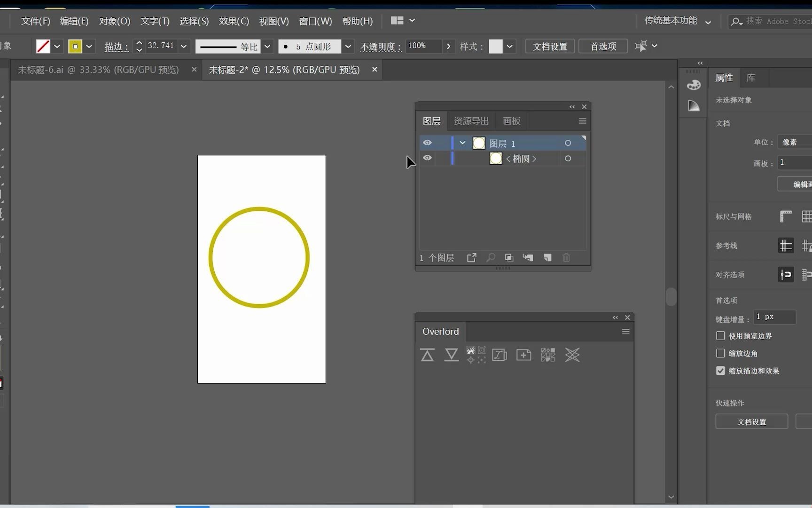Click the 文档设置 button in control bar
Viewport: 812px width, 508px height.
click(550, 46)
